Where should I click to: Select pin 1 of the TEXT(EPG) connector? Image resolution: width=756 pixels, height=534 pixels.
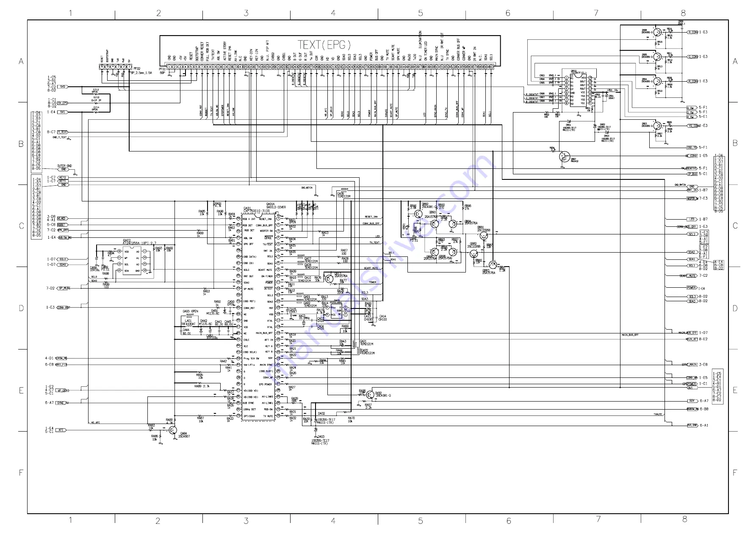[169, 67]
